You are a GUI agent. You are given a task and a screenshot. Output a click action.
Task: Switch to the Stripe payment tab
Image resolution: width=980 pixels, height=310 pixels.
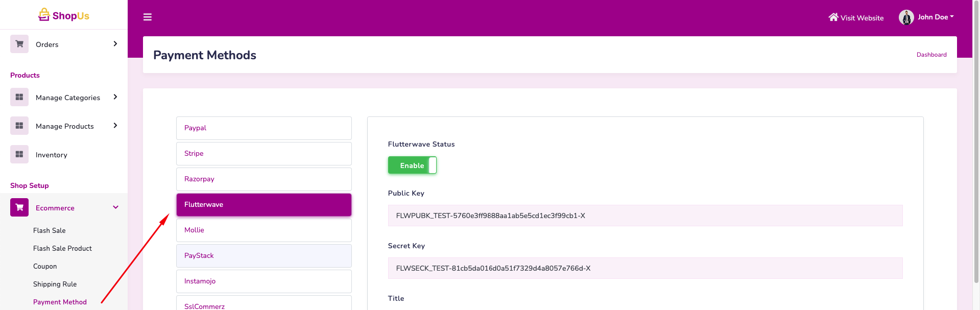coord(264,154)
